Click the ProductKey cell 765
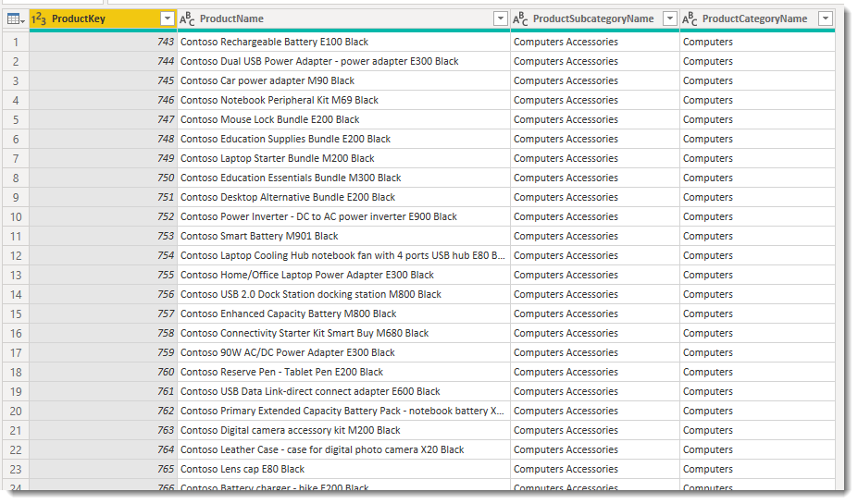858x504 pixels. coord(104,470)
